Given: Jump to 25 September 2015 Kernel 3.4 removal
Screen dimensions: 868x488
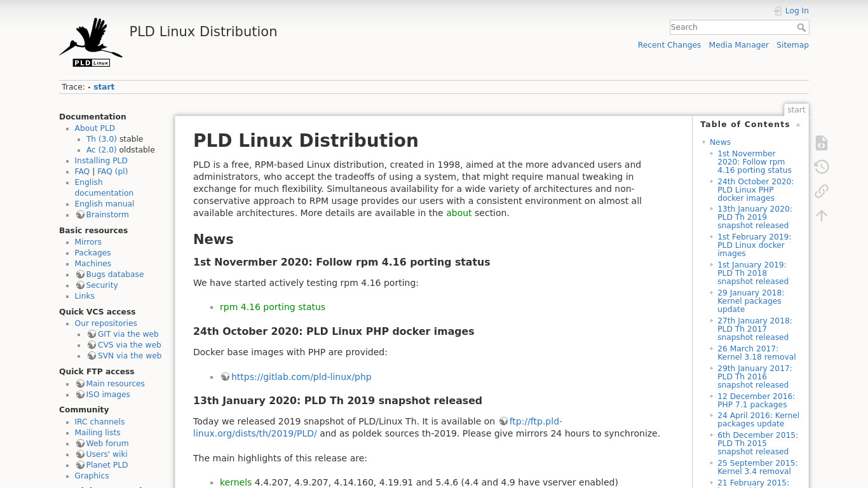Looking at the screenshot, I should point(757,467).
